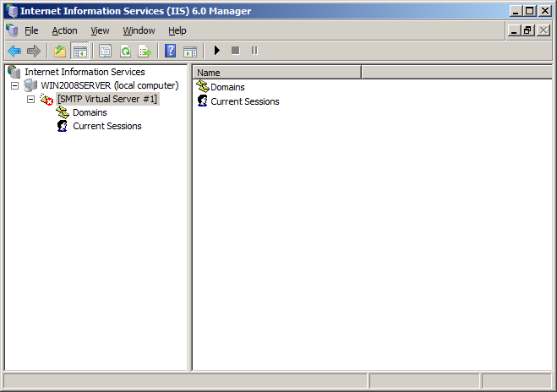
Task: Open the Action menu
Action: point(64,31)
